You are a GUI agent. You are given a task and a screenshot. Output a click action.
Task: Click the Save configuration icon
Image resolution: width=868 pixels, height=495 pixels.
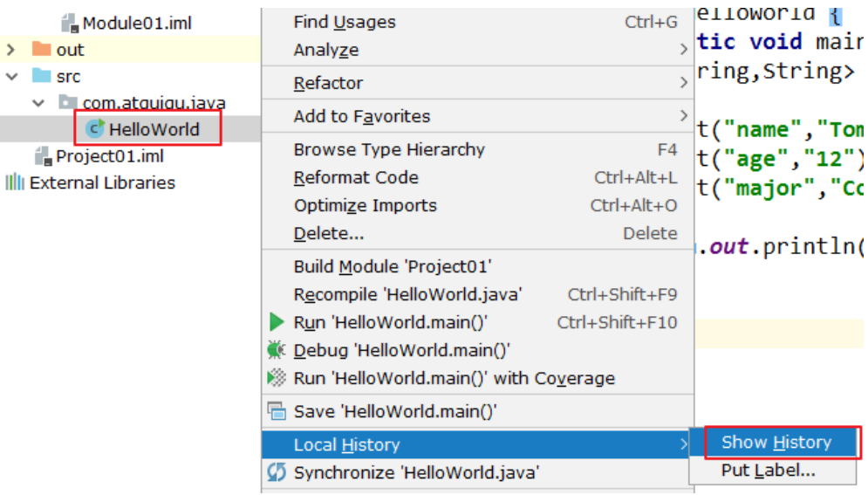point(277,411)
